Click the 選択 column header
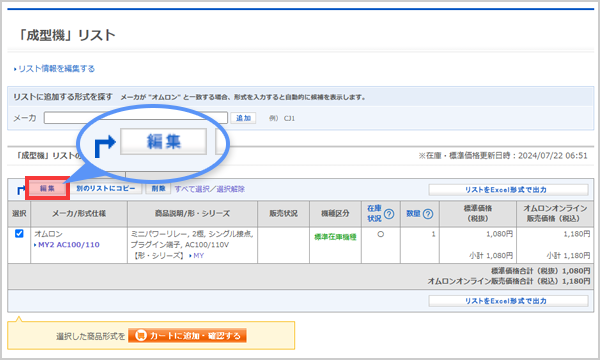600x360 pixels. 19,213
